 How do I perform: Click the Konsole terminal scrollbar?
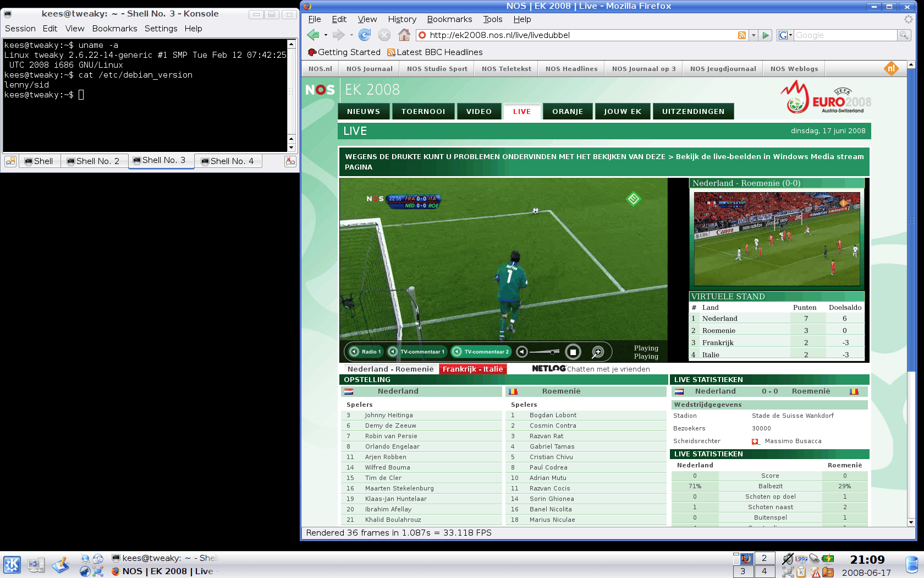coord(291,95)
